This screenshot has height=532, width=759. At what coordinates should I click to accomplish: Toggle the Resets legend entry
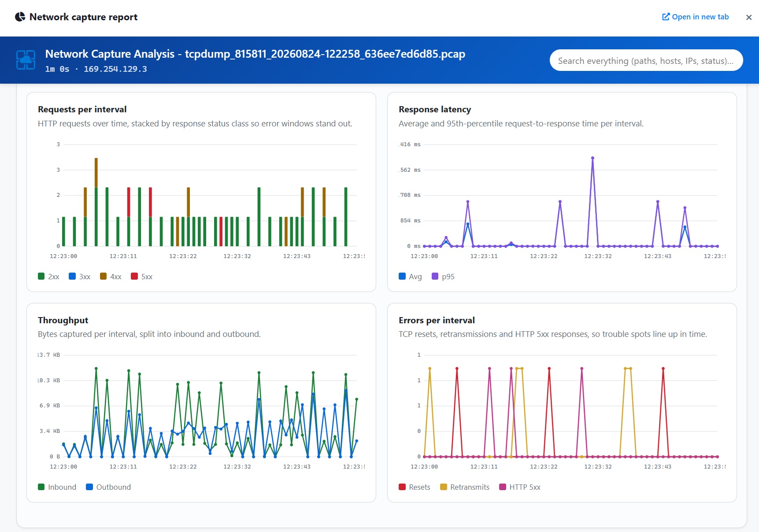(x=415, y=487)
